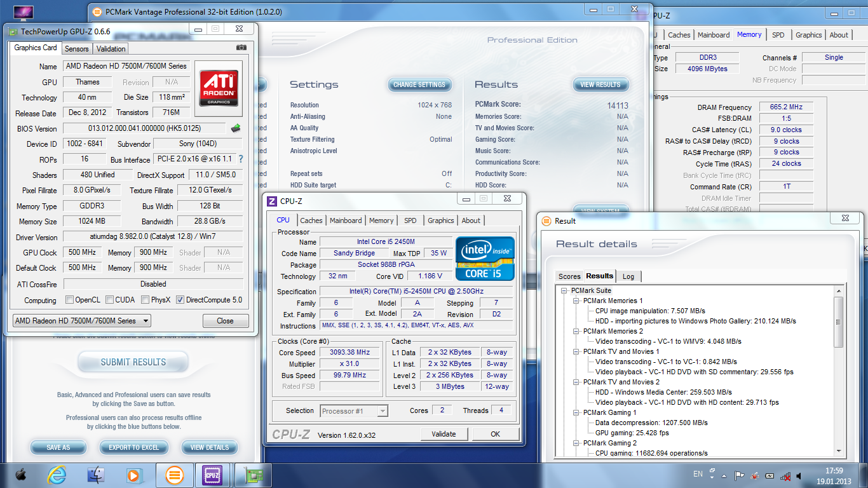
Task: Click the EN language indicator
Action: click(x=698, y=474)
